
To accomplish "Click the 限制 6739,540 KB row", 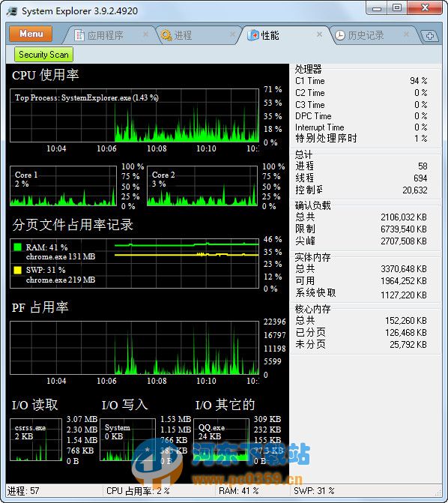I will point(361,229).
